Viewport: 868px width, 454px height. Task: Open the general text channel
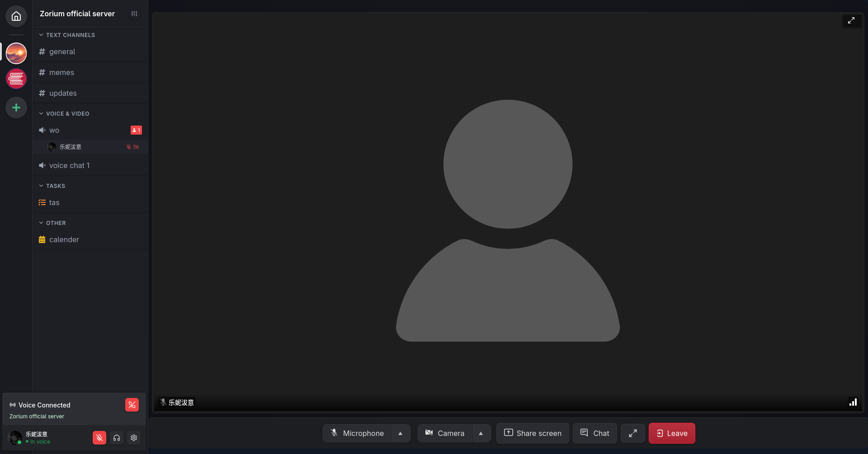(62, 52)
